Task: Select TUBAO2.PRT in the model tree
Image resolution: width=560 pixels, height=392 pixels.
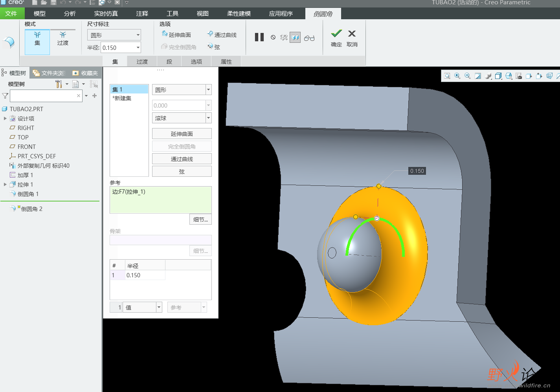Action: [26, 109]
